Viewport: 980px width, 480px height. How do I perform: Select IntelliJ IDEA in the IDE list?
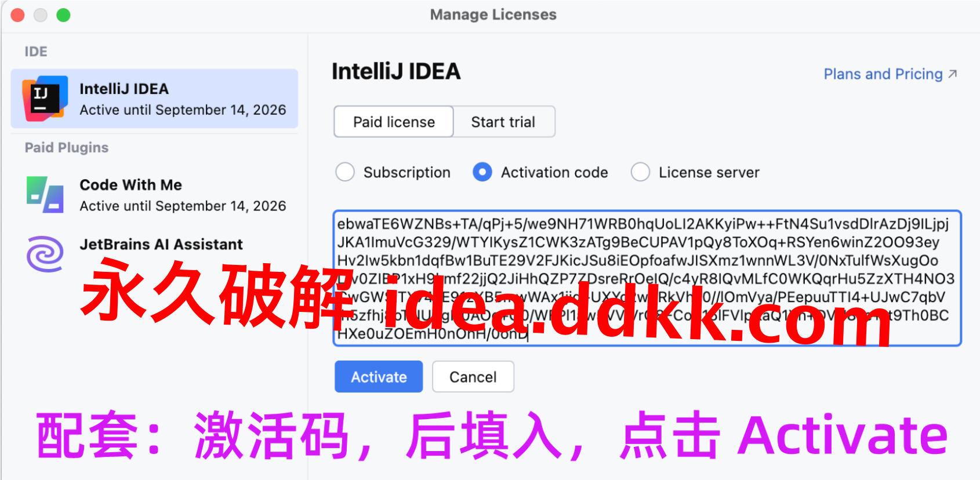tap(154, 99)
